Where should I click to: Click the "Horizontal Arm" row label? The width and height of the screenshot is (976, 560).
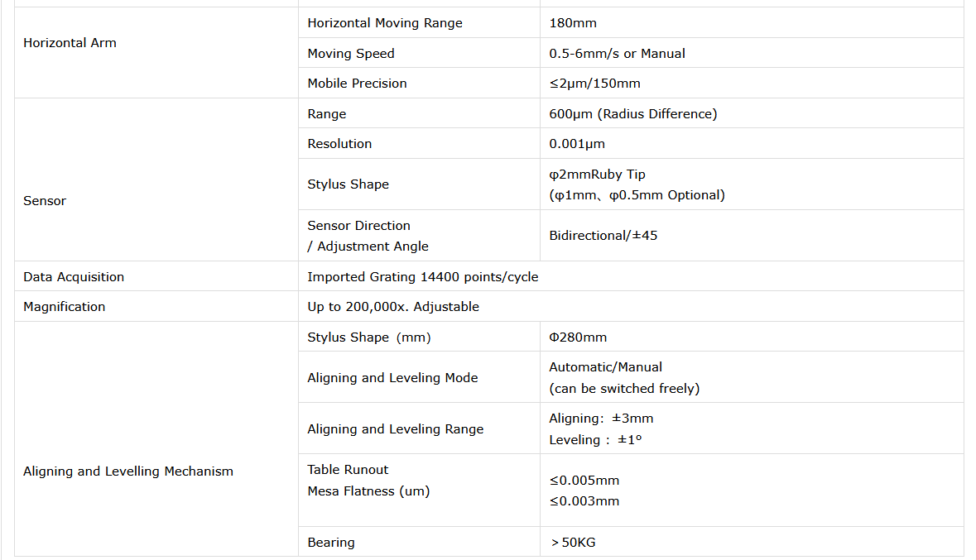[x=70, y=43]
